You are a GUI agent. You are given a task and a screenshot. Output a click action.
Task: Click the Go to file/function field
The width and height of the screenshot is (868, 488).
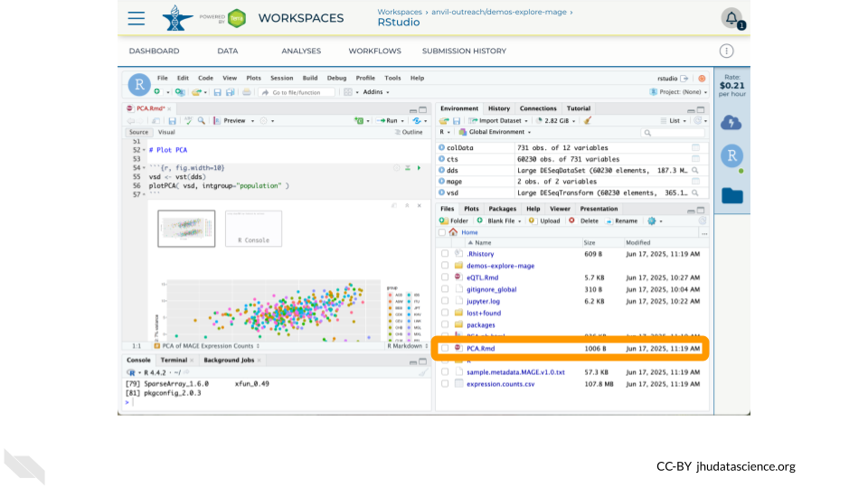pos(297,92)
